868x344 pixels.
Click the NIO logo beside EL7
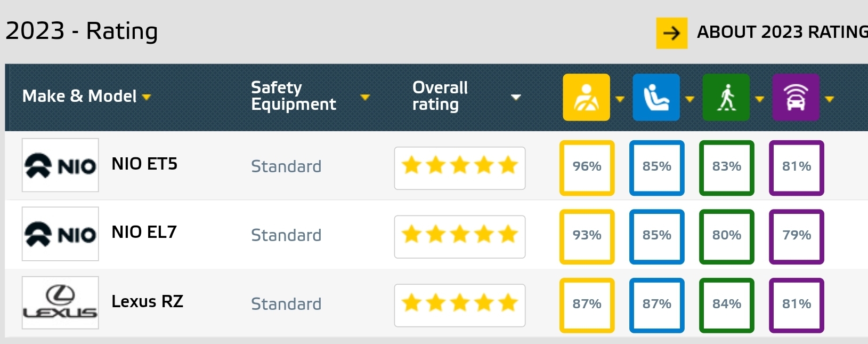(60, 234)
